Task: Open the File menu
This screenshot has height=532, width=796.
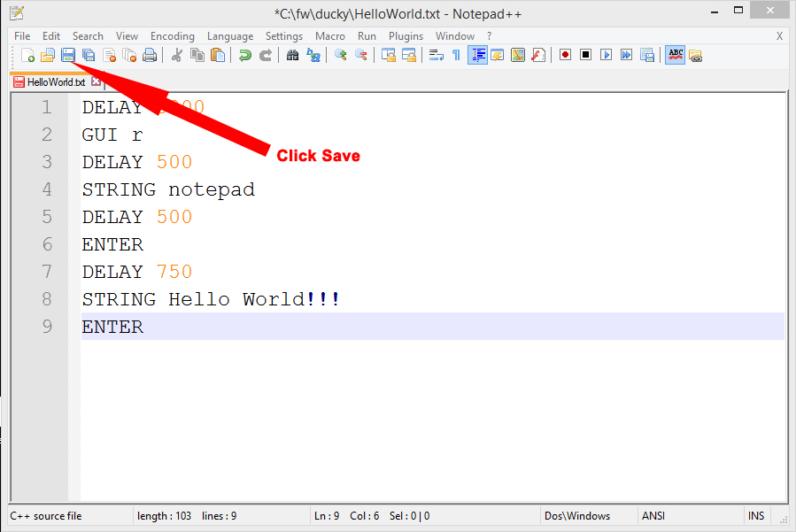Action: coord(22,36)
